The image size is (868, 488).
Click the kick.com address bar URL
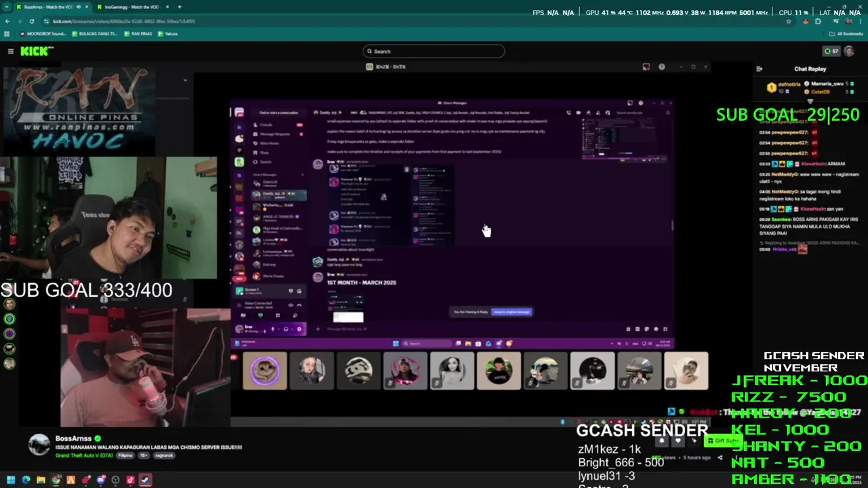123,21
